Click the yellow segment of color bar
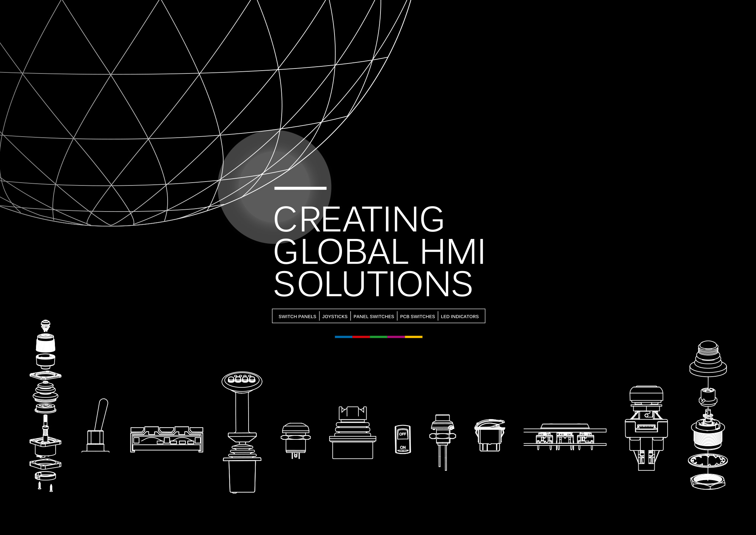This screenshot has height=535, width=756. 414,337
